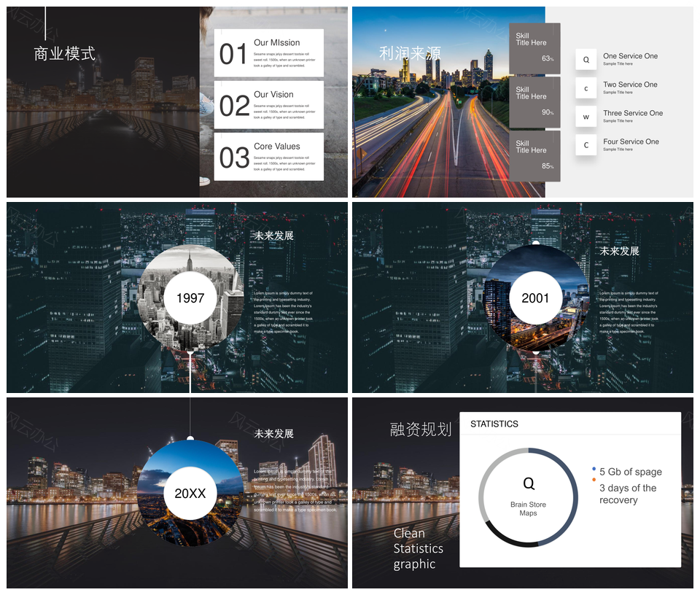Image resolution: width=700 pixels, height=595 pixels.
Task: Click the Skill Title Here 63% box
Action: coord(534,48)
